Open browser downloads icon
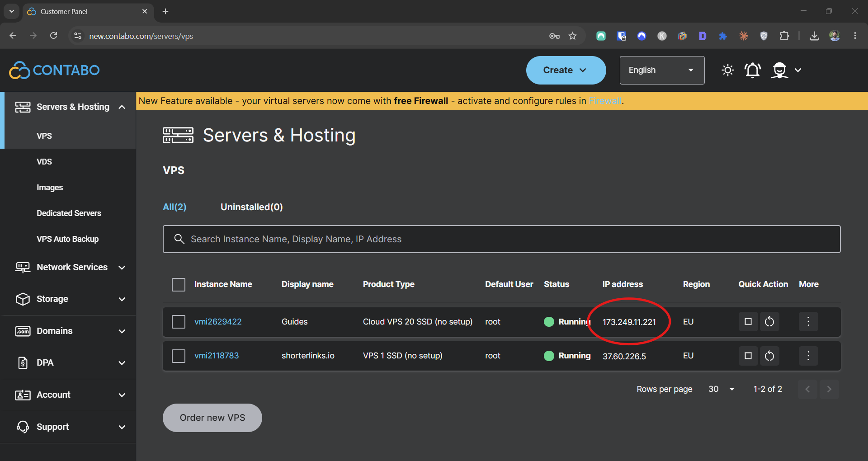Screen dimensions: 868x461 pyautogui.click(x=814, y=36)
